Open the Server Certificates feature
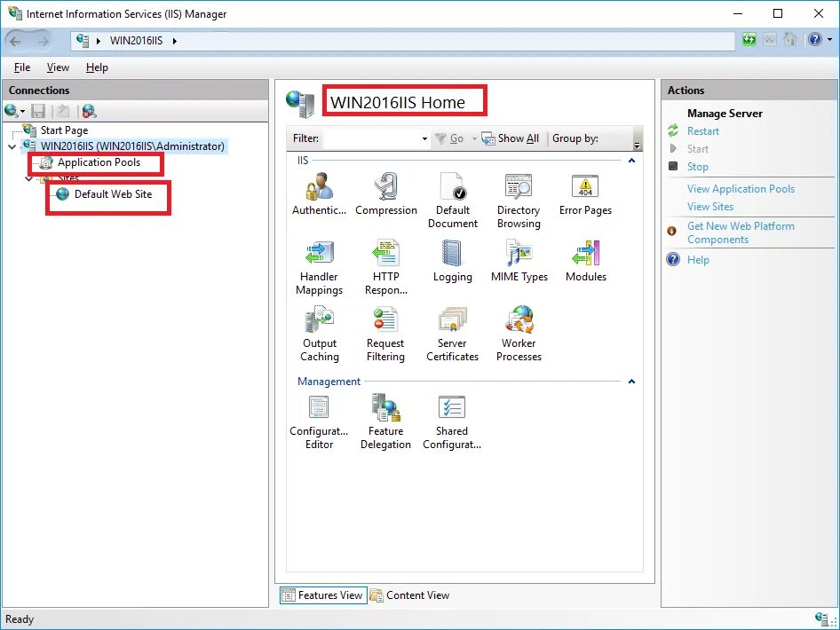The image size is (840, 630). (x=452, y=333)
